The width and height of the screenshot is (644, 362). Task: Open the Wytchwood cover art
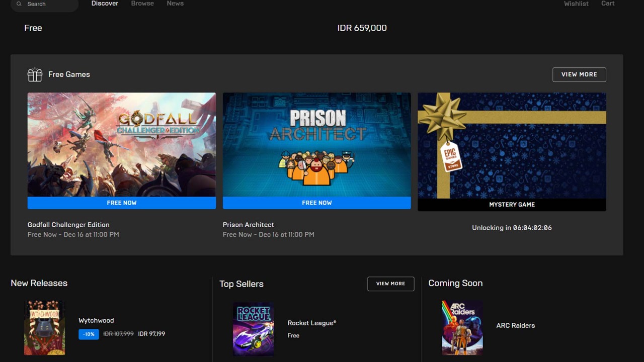point(45,328)
